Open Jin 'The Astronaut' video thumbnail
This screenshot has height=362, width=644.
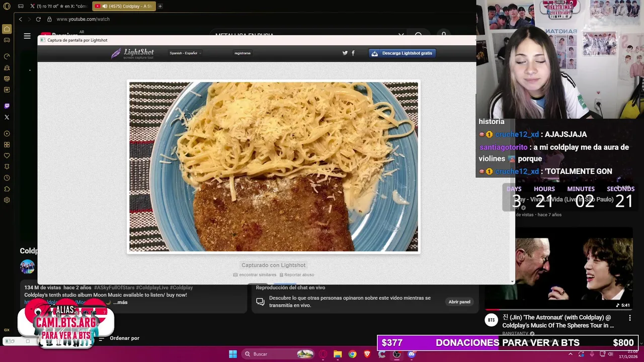pos(558,269)
